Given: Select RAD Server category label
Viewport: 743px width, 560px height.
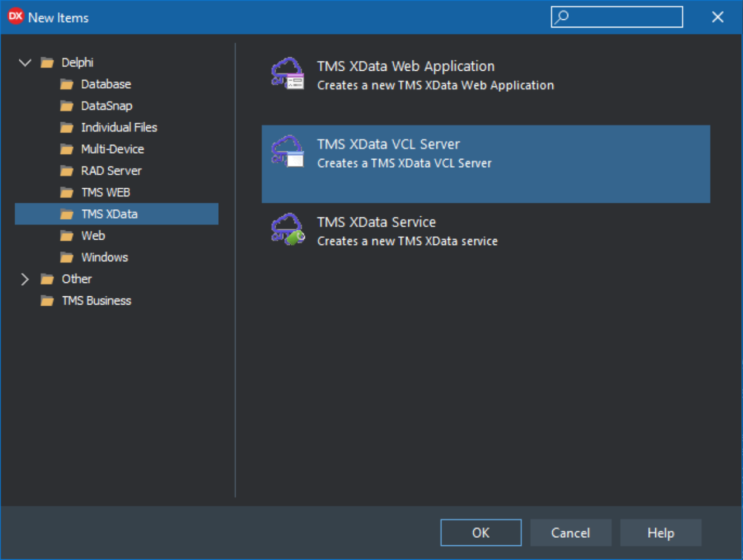Looking at the screenshot, I should [x=111, y=171].
